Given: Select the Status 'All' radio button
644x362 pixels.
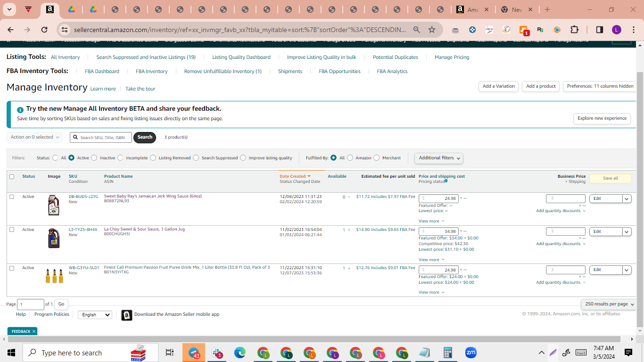Looking at the screenshot, I should pos(56,158).
